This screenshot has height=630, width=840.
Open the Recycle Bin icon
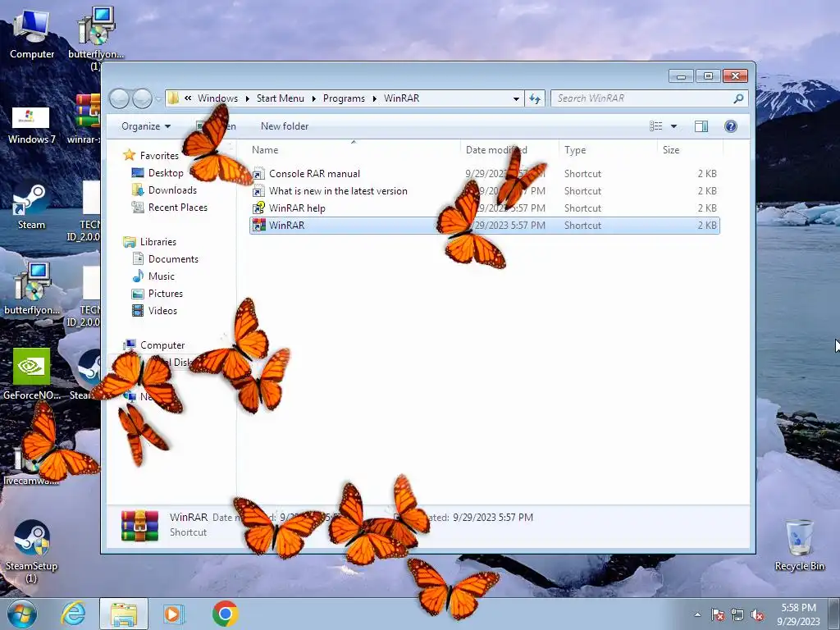coord(799,545)
